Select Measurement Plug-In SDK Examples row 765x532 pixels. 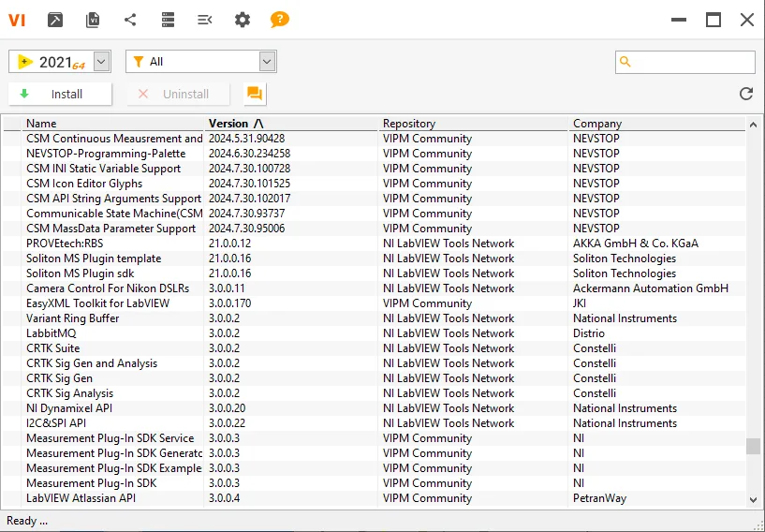click(x=375, y=468)
